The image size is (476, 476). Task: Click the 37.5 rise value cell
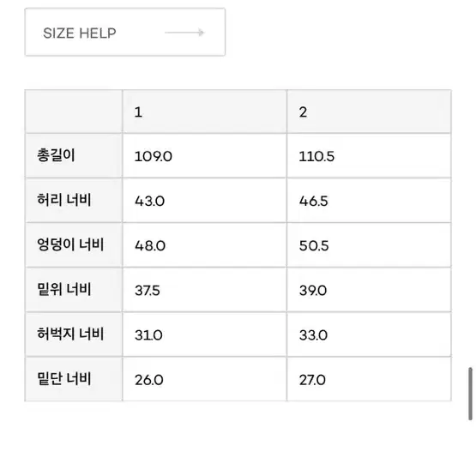tap(205, 290)
